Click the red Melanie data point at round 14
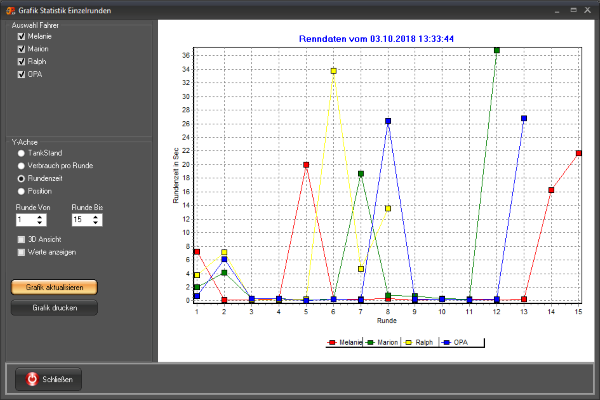The image size is (600, 400). click(551, 190)
